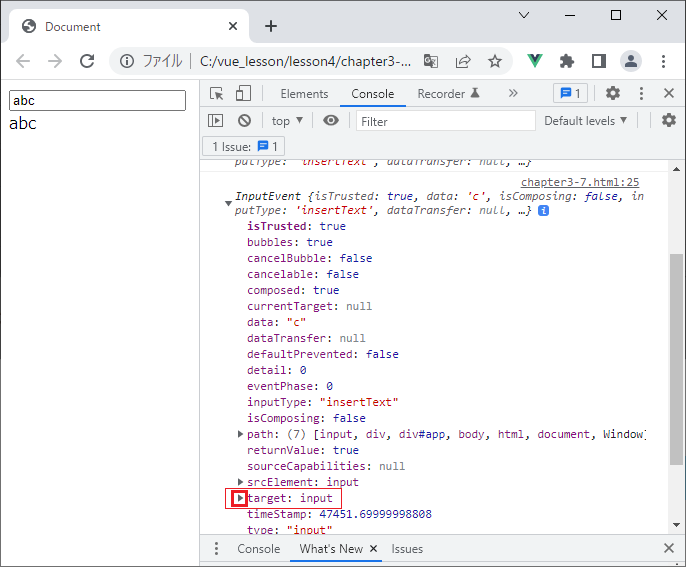Open the profile avatar menu
Screen dimensions: 686x567
tap(631, 61)
